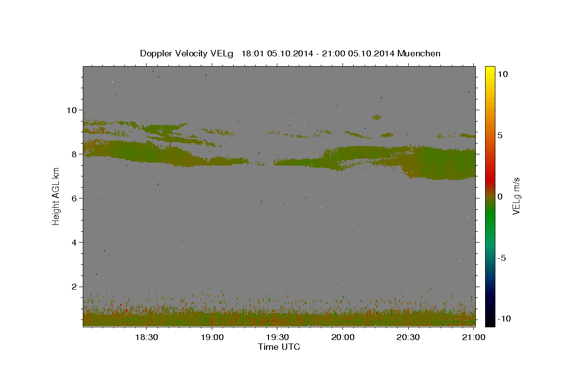The image size is (588, 392).
Task: Click the 20:00 time tick label
Action: tap(343, 337)
